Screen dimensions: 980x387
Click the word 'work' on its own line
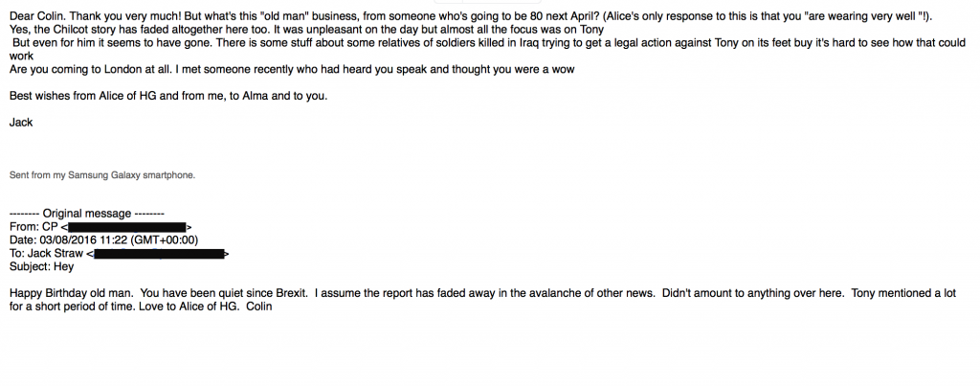point(21,57)
